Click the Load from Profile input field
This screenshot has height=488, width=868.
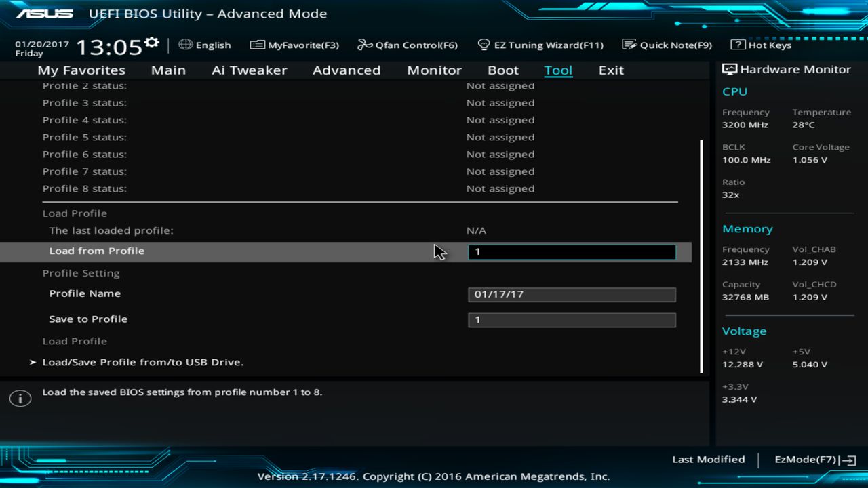coord(571,251)
